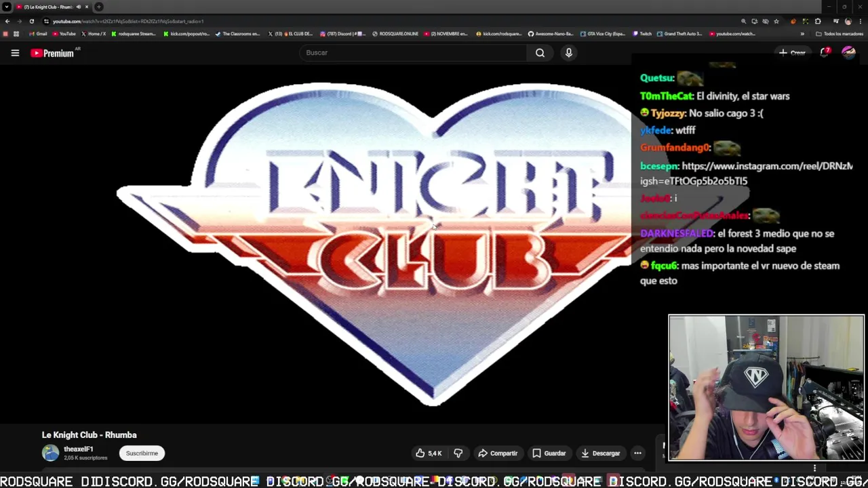Close the Le Knight Club tab
The width and height of the screenshot is (868, 488).
click(87, 7)
